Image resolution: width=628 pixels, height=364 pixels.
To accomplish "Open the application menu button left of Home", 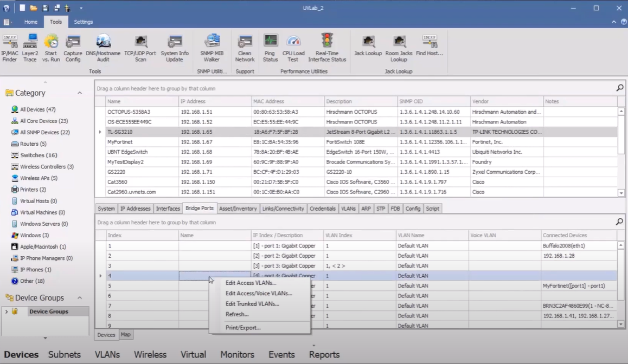I will [7, 22].
